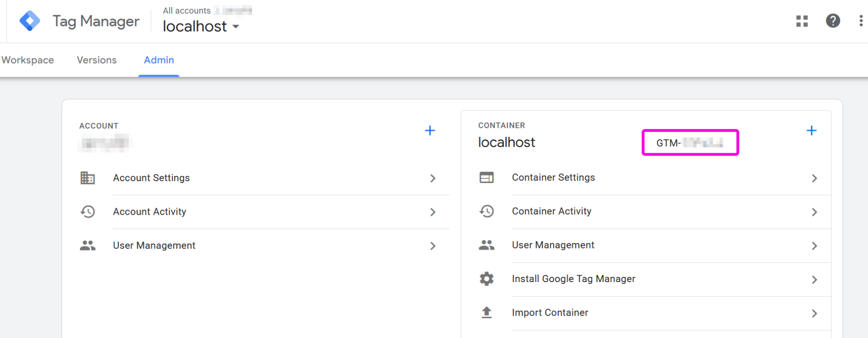This screenshot has width=868, height=338.
Task: Open the three-dot more options menu
Action: tap(860, 21)
